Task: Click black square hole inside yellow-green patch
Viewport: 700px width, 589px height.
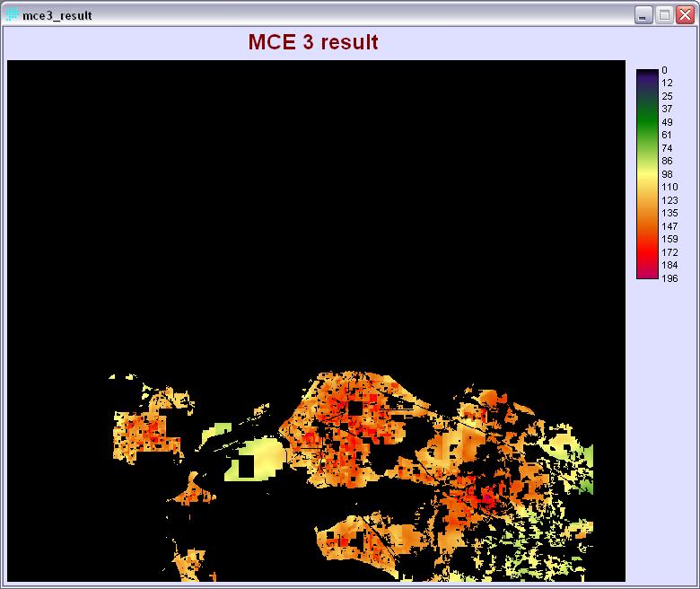Action: point(245,468)
